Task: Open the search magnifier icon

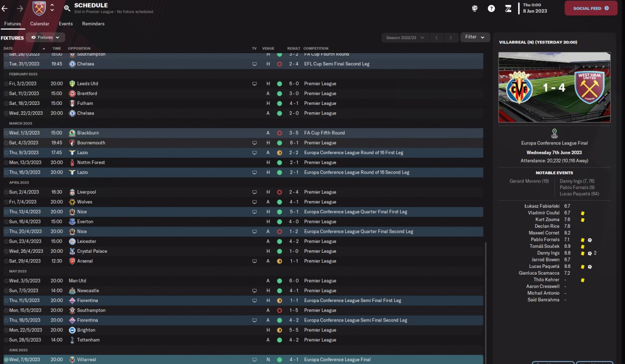Action: tap(67, 8)
